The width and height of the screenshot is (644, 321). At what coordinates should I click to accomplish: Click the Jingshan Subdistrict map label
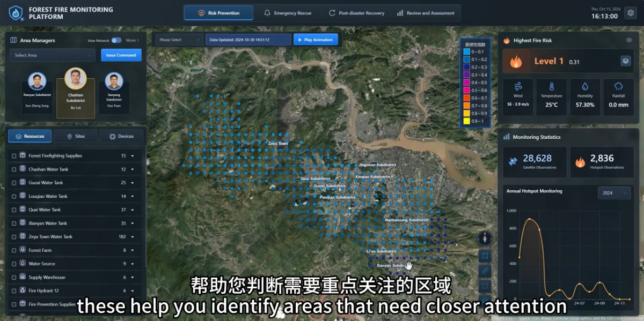point(377,165)
